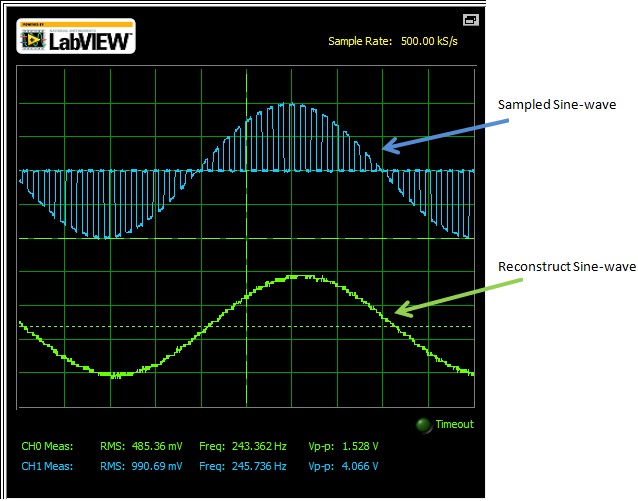Click the window resize icon at top right
Image resolution: width=638 pixels, height=501 pixels.
[x=470, y=20]
